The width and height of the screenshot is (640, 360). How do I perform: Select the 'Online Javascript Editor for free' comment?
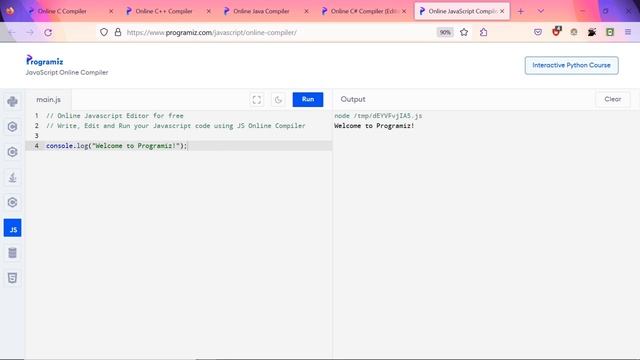(115, 116)
